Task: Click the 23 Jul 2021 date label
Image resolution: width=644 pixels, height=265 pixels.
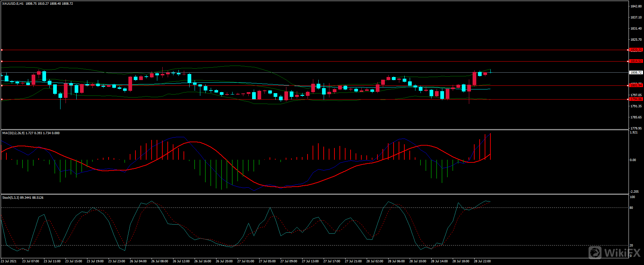Action: pos(9,261)
